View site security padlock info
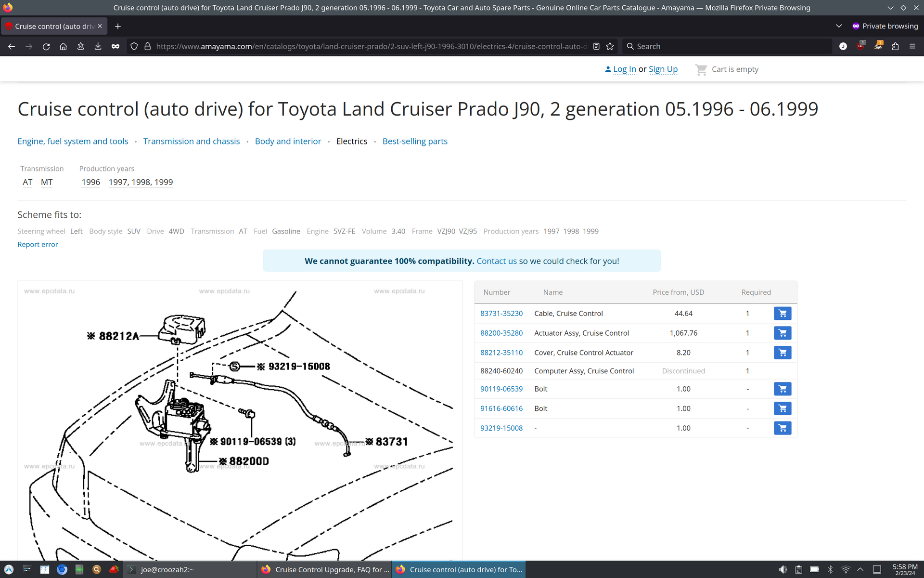The width and height of the screenshot is (924, 578). click(148, 46)
